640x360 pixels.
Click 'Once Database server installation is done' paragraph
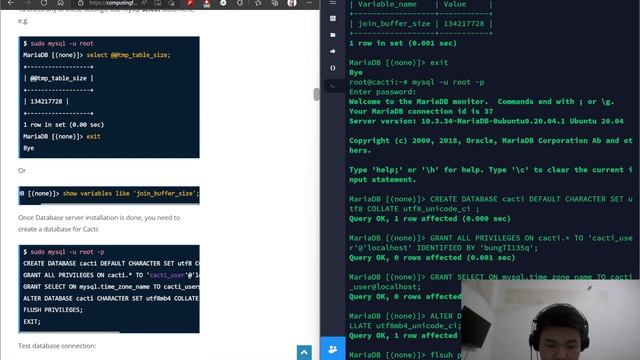(99, 223)
